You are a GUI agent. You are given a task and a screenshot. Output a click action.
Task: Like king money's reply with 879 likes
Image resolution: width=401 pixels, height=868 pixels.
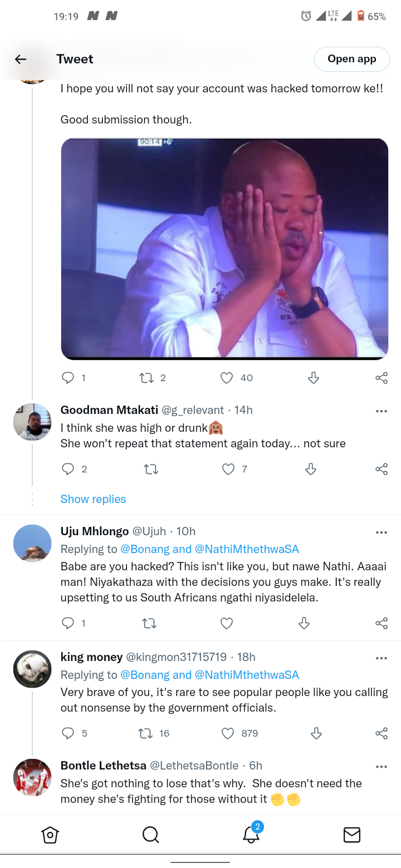[228, 733]
